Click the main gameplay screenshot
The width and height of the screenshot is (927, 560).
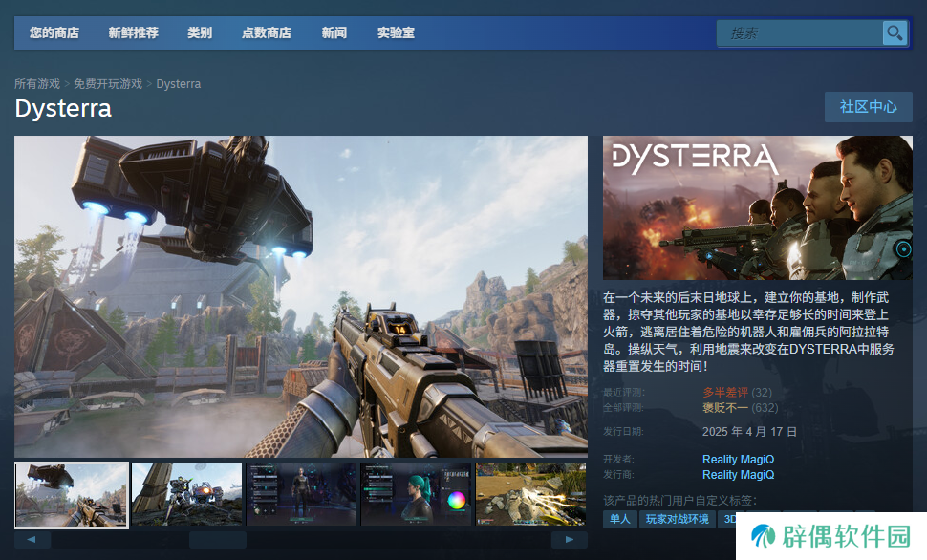(301, 296)
